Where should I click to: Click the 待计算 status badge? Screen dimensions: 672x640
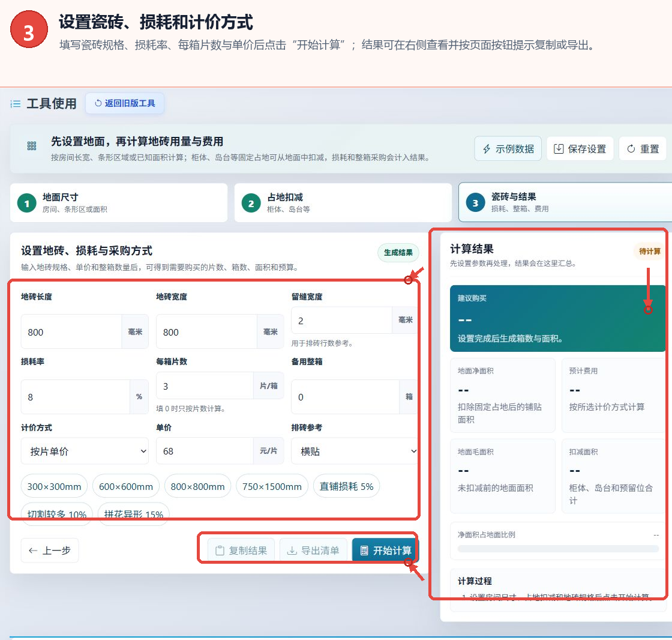pos(650,252)
